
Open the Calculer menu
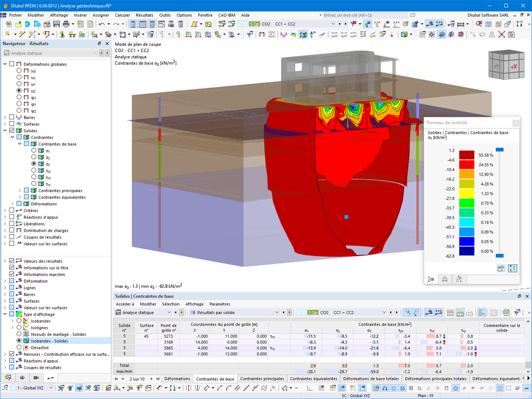point(122,15)
